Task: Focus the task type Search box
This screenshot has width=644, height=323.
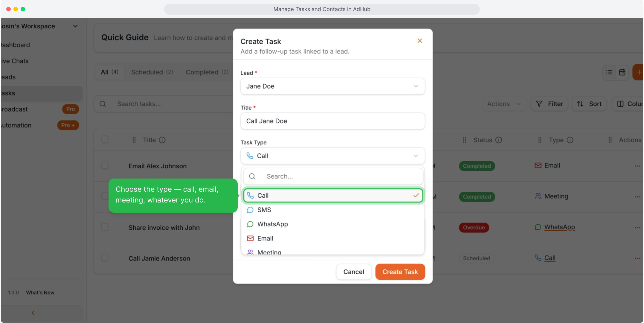Action: pos(333,176)
